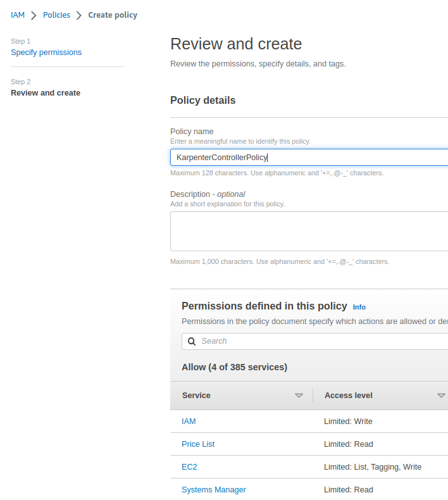Click the magnifier icon in search box

pyautogui.click(x=192, y=341)
